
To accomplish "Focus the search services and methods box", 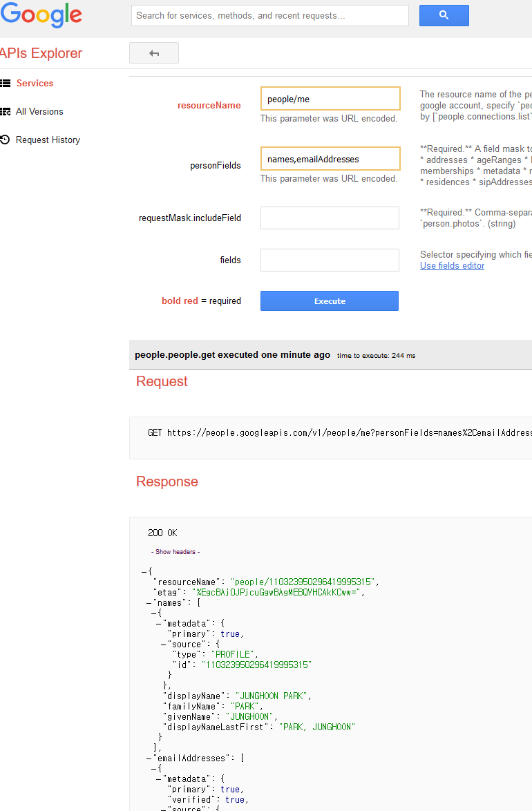I will click(269, 15).
